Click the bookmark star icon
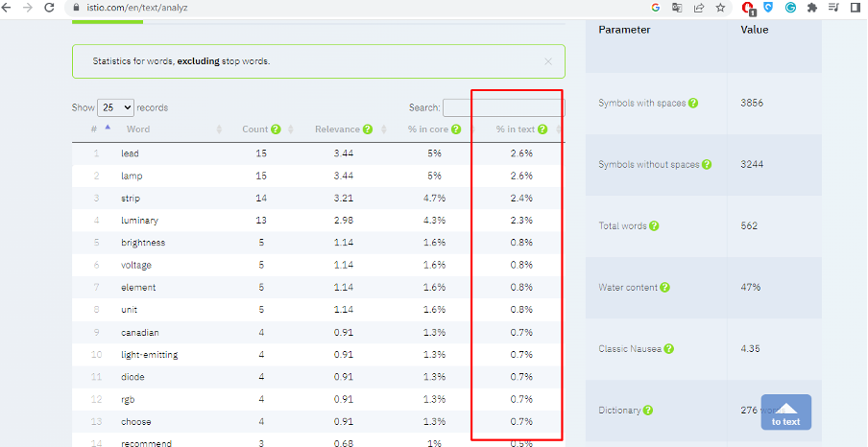The width and height of the screenshot is (868, 447). click(x=720, y=8)
